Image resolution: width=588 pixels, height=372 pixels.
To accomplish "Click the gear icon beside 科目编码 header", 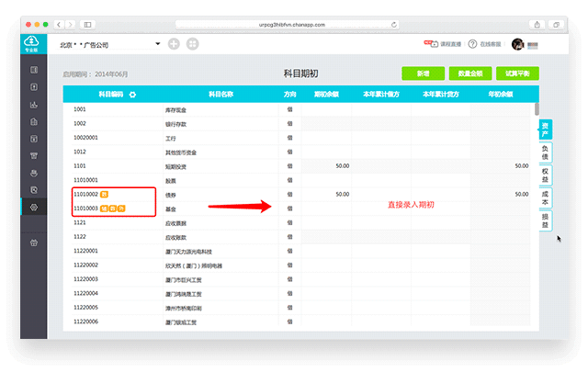I will tap(132, 94).
